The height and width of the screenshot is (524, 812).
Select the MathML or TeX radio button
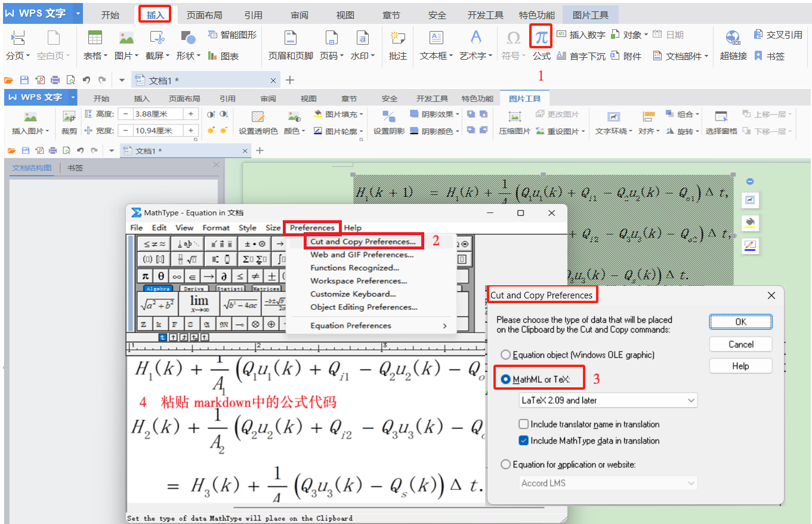coord(506,379)
